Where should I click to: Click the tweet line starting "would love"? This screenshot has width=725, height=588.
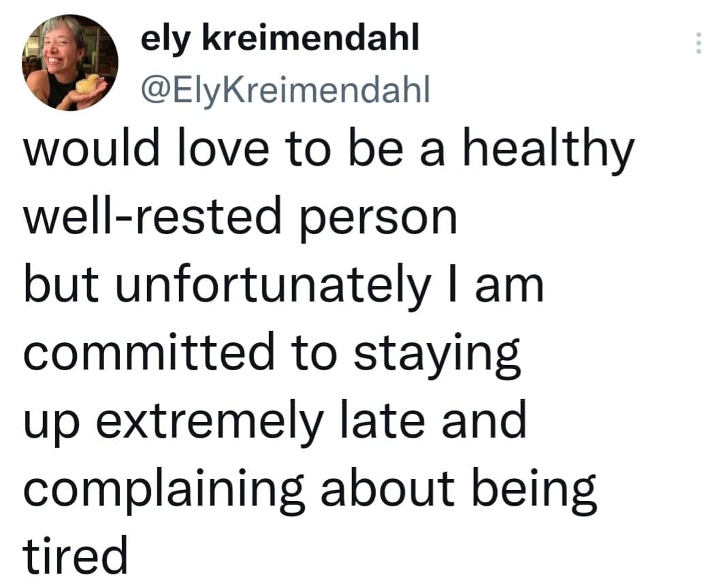(x=329, y=149)
